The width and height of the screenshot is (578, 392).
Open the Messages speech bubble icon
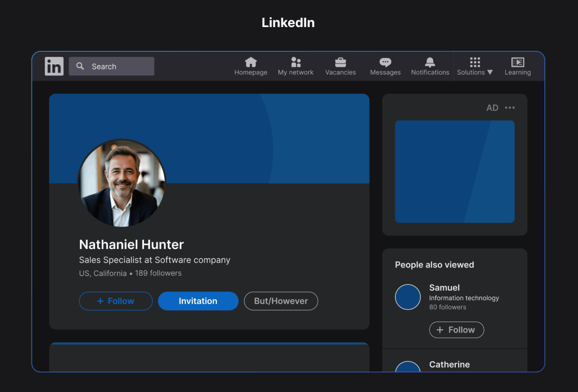pos(385,63)
